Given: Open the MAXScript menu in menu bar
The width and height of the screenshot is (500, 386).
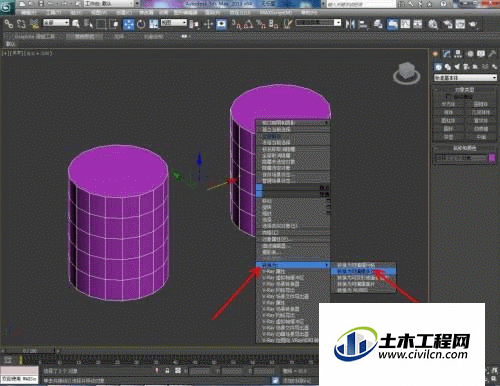Looking at the screenshot, I should pyautogui.click(x=276, y=13).
